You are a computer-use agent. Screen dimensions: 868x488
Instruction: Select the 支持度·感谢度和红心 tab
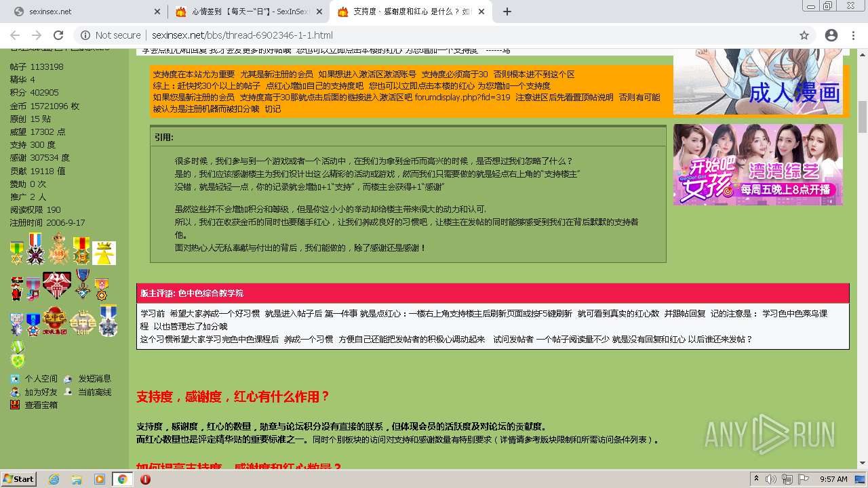coord(410,12)
